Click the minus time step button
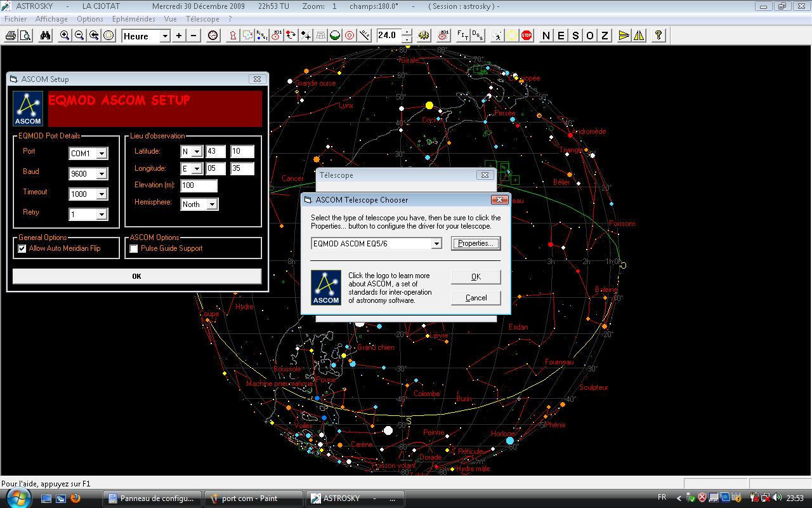The width and height of the screenshot is (812, 508). click(x=193, y=36)
